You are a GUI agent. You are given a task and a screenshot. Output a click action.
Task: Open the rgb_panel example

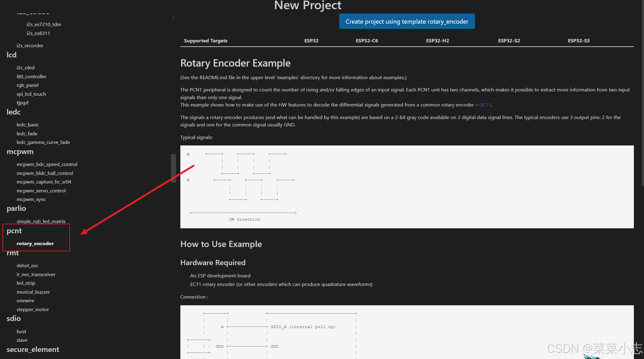tap(27, 85)
